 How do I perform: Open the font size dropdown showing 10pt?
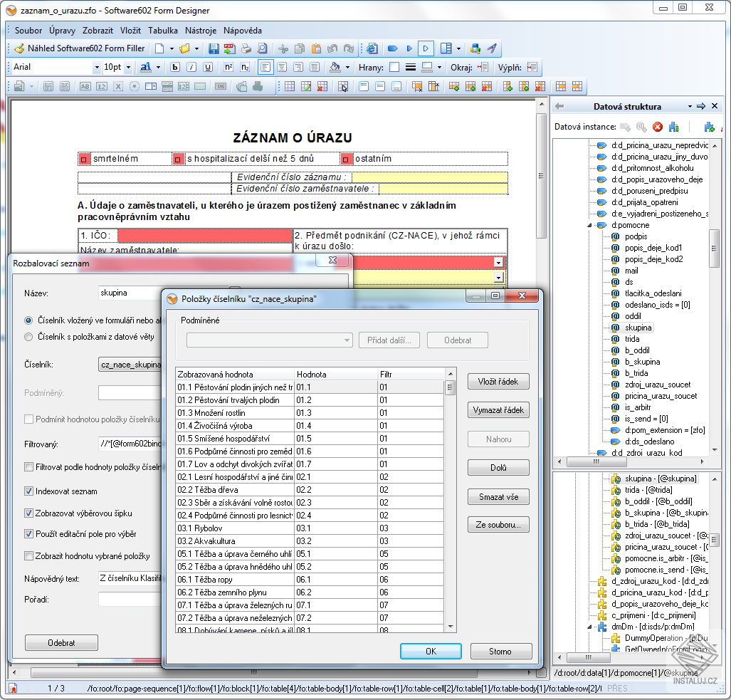(128, 66)
